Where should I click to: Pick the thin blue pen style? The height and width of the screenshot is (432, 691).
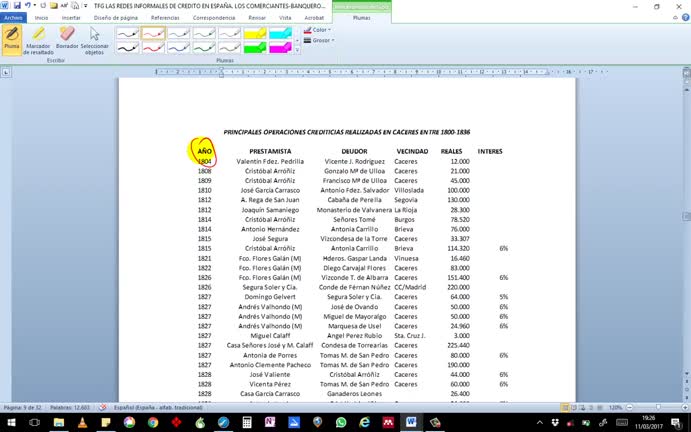[x=179, y=33]
